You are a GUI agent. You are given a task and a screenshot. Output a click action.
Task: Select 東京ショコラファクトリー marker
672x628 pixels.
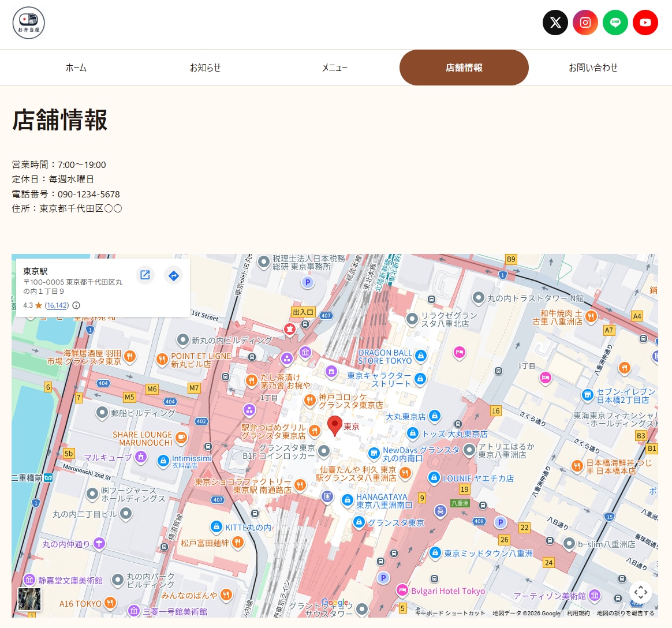pos(300,485)
